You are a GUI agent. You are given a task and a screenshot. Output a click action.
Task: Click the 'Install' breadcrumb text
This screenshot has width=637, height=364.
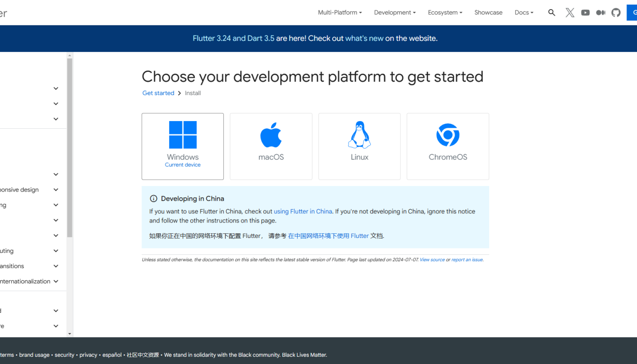193,93
